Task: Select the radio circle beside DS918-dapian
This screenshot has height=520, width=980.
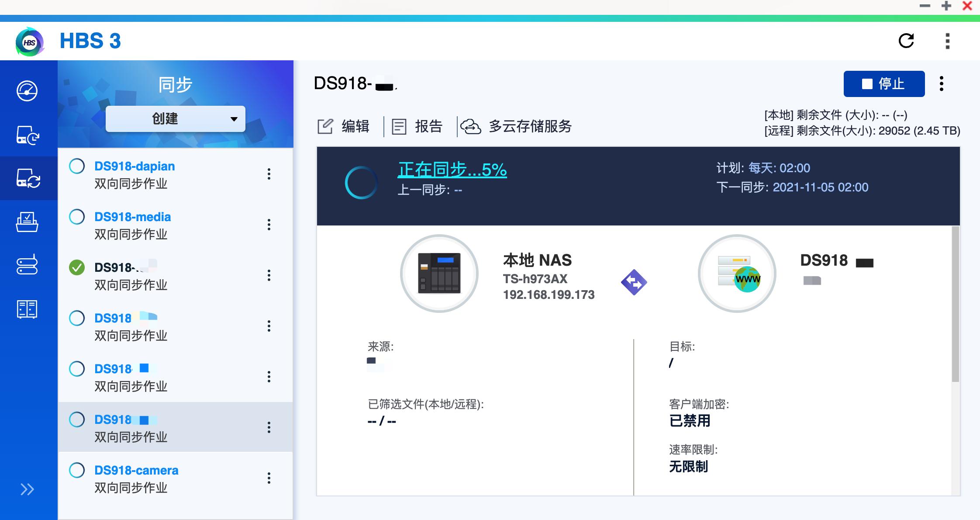Action: pos(77,166)
